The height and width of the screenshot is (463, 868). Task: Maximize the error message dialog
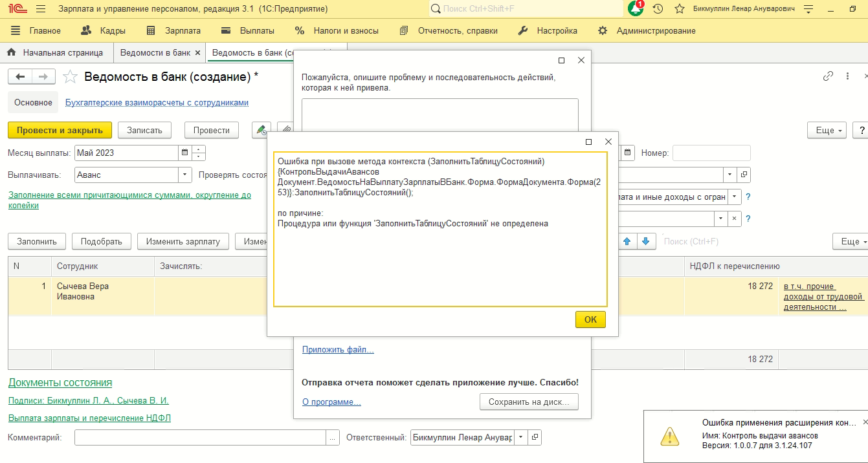[x=588, y=142]
